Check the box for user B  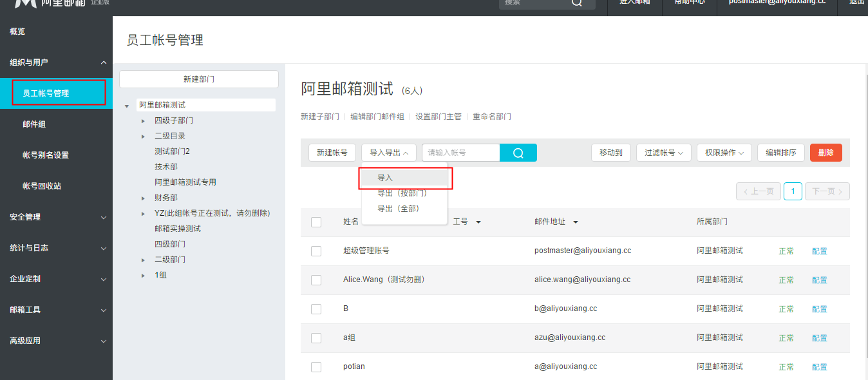(316, 309)
